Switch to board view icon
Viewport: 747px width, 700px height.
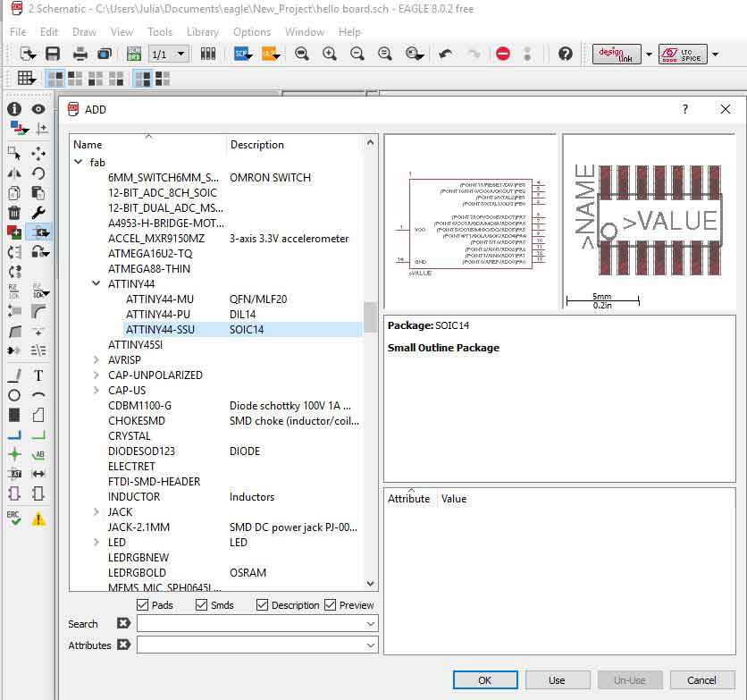[134, 54]
